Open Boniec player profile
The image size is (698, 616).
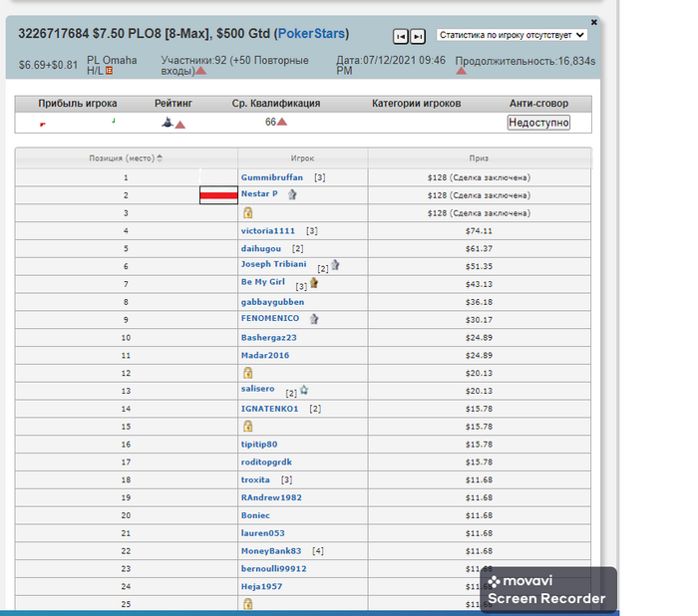click(255, 516)
